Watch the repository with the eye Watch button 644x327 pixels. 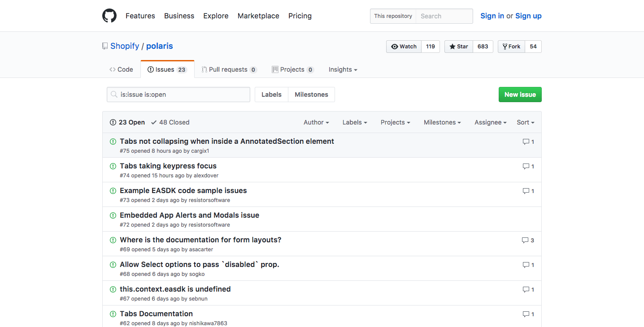pyautogui.click(x=404, y=47)
